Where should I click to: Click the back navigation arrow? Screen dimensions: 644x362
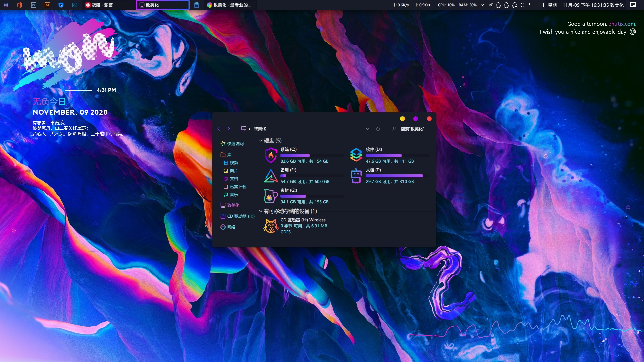(x=219, y=129)
